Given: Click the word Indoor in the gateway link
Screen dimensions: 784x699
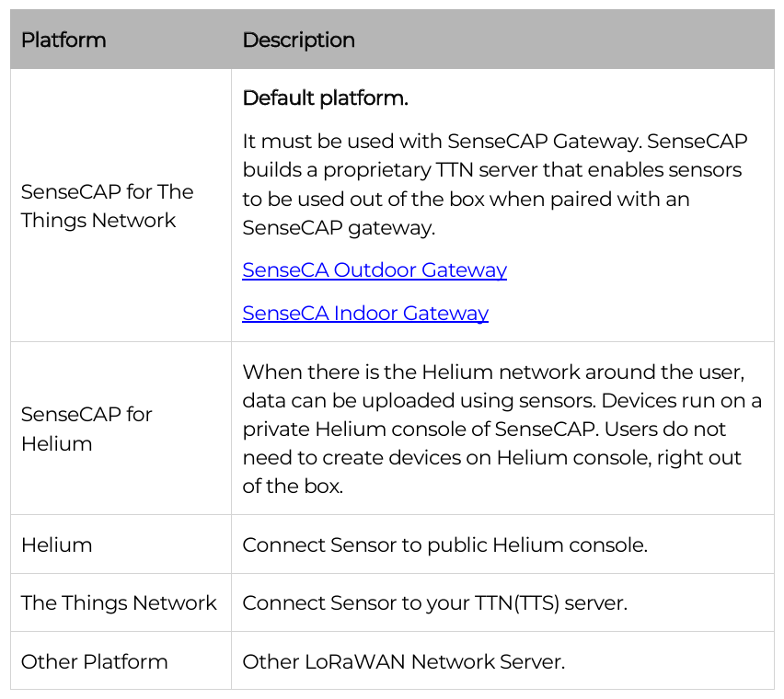Looking at the screenshot, I should 366,314.
